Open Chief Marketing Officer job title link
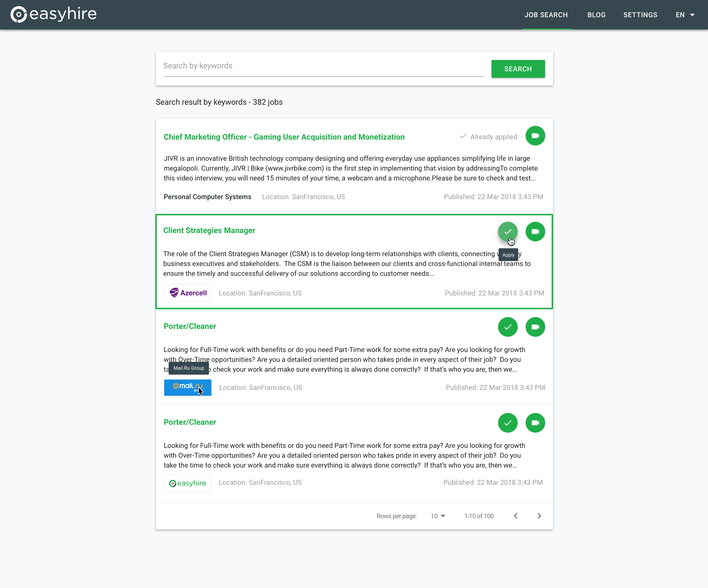Viewport: 708px width, 588px height. (x=284, y=137)
